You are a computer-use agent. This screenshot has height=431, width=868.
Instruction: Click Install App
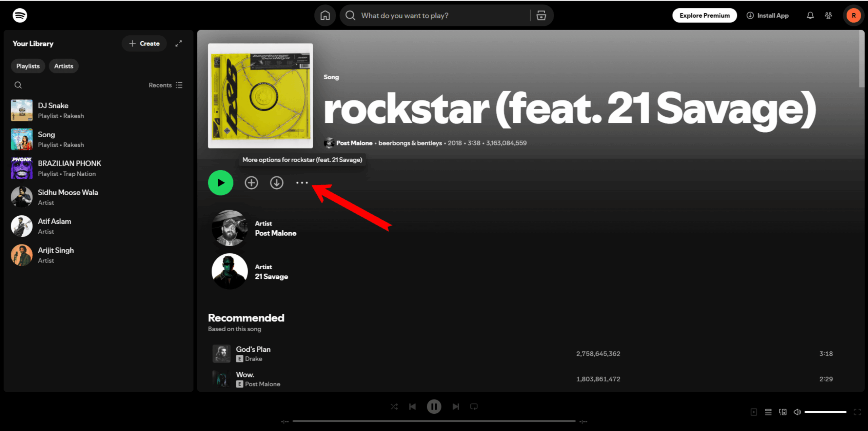point(768,16)
